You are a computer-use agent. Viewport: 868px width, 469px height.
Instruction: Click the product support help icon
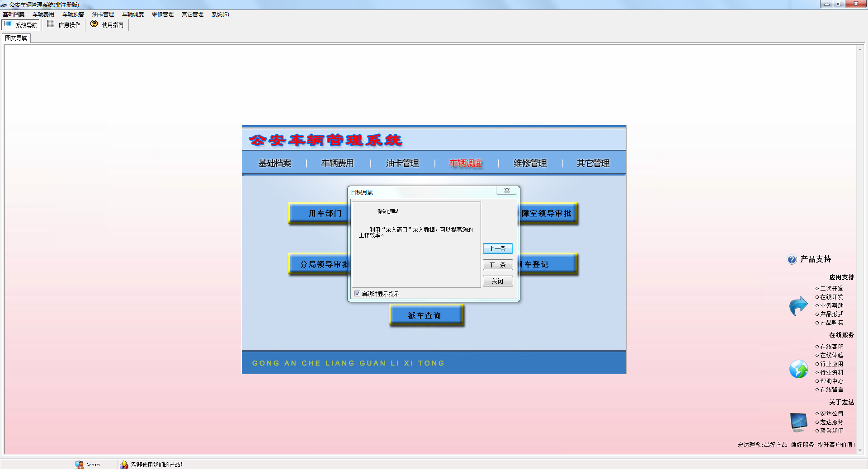792,259
